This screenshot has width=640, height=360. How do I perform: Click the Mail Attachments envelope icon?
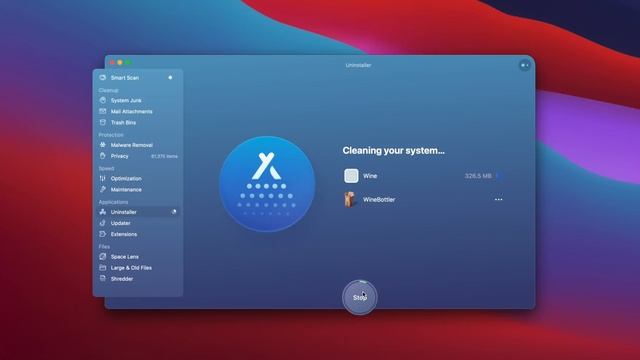coord(103,111)
